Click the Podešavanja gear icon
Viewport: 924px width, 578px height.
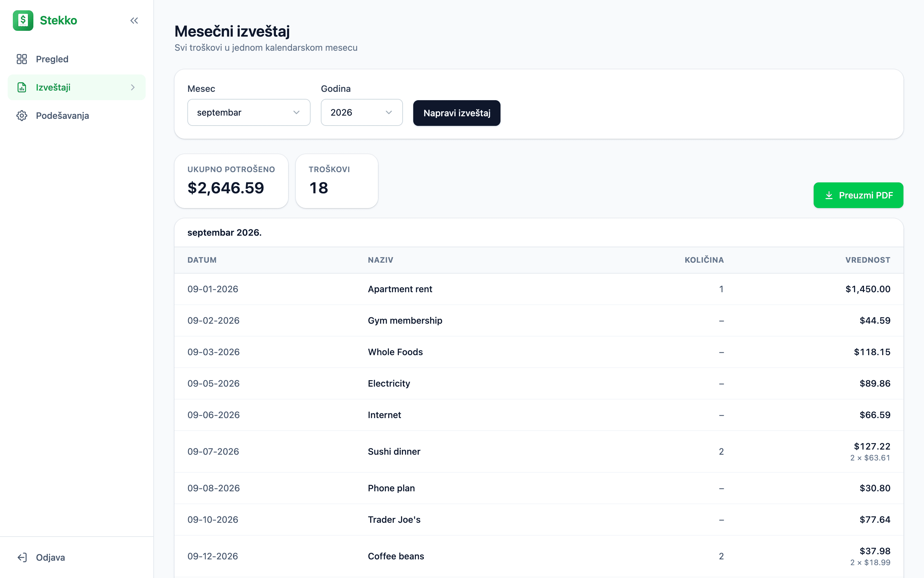coord(22,116)
